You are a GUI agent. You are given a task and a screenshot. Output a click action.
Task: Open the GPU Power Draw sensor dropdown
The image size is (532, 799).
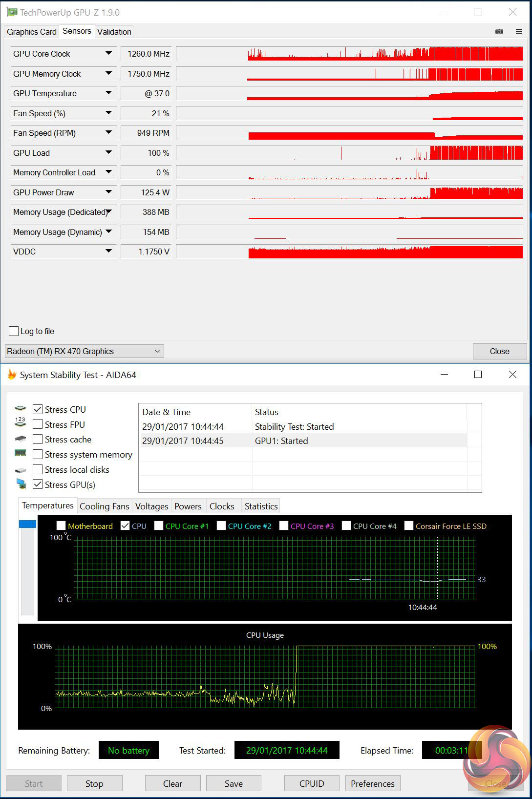(108, 192)
